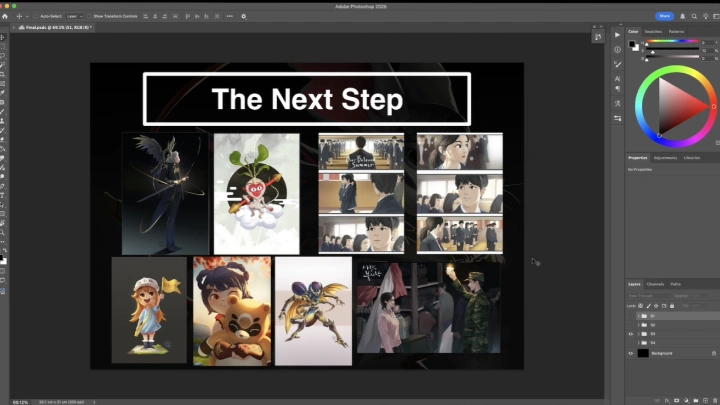
Task: Switch to the Patterns tab
Action: [676, 32]
